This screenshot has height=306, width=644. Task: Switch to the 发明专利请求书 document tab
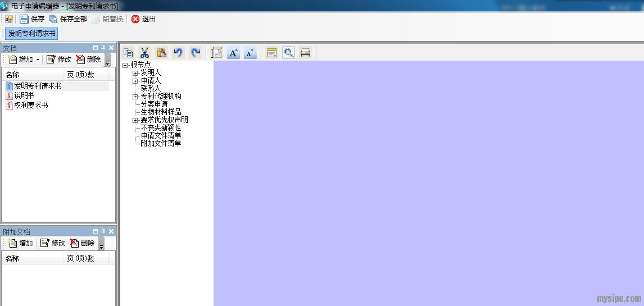[x=31, y=34]
